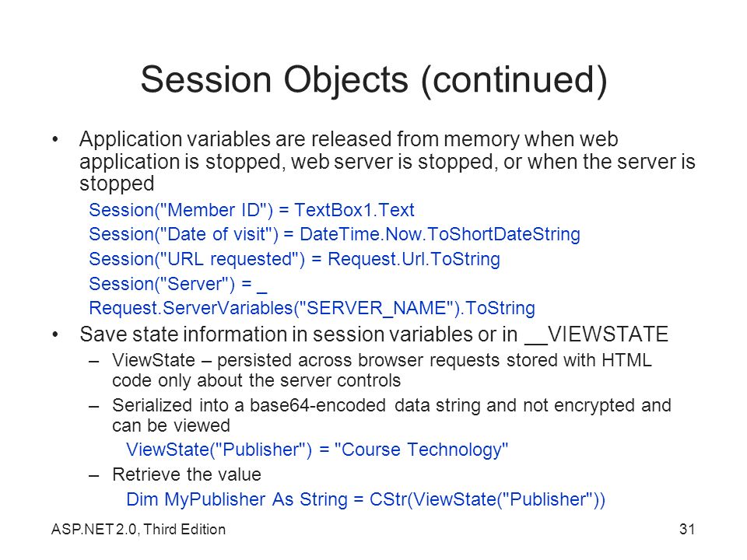Click the Retrieve the value sub-bullet
747x560 pixels.
(186, 474)
